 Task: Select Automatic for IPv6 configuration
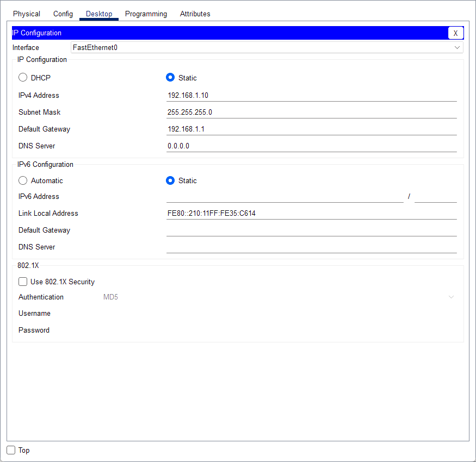pos(23,180)
